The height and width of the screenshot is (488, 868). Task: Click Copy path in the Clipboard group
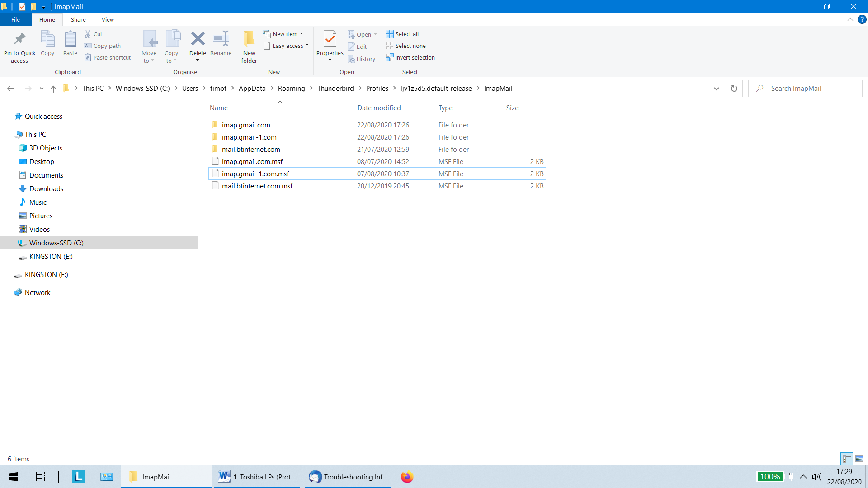103,46
